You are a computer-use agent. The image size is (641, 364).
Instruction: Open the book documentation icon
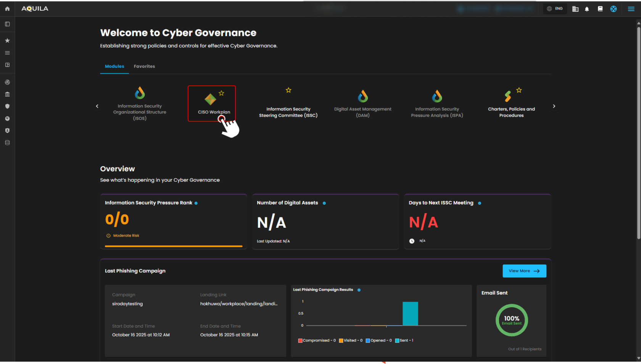point(600,9)
